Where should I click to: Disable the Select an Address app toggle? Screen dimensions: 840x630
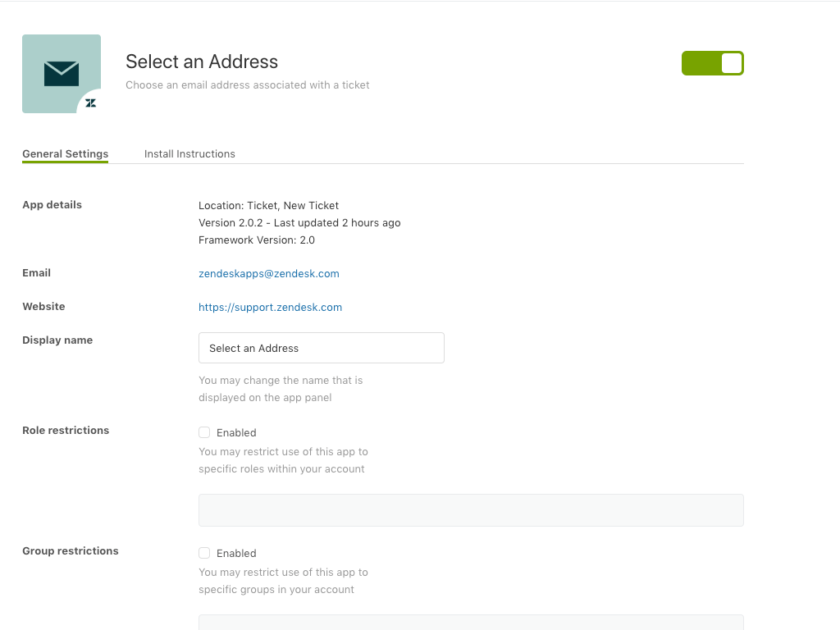tap(712, 63)
